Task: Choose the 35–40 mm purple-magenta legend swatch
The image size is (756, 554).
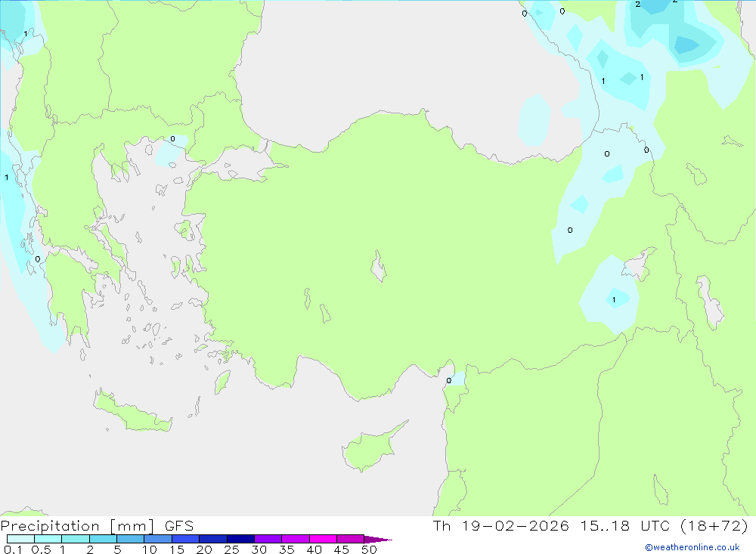Action: 295,539
